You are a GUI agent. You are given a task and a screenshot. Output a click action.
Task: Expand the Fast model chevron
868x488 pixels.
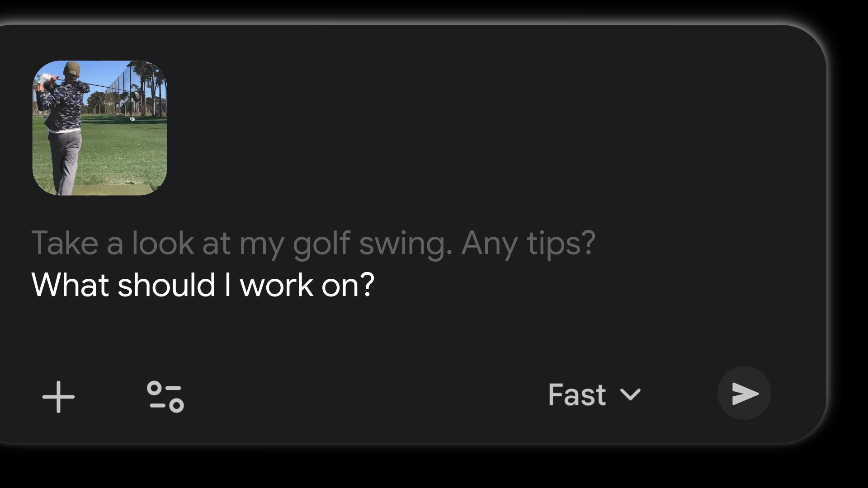point(630,394)
